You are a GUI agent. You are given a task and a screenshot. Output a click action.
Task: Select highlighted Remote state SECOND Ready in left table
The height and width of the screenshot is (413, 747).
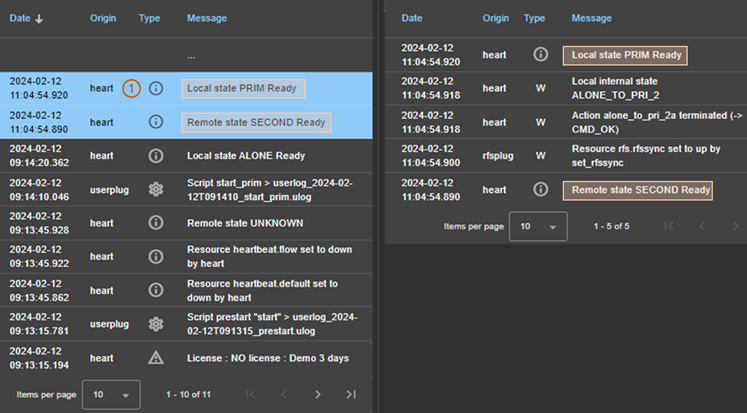(x=257, y=122)
